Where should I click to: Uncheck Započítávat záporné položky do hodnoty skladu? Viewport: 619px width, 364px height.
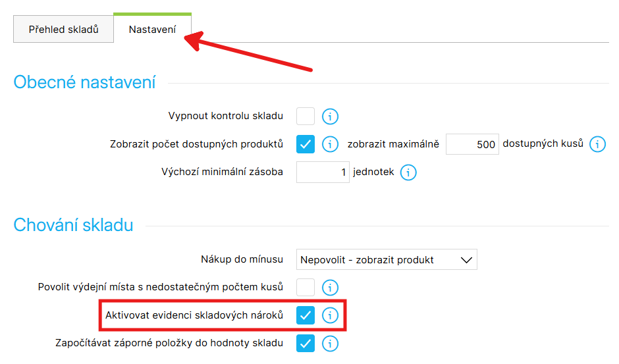point(306,343)
